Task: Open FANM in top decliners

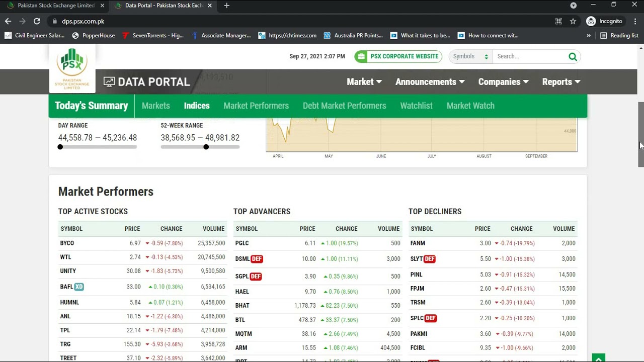Action: click(418, 243)
